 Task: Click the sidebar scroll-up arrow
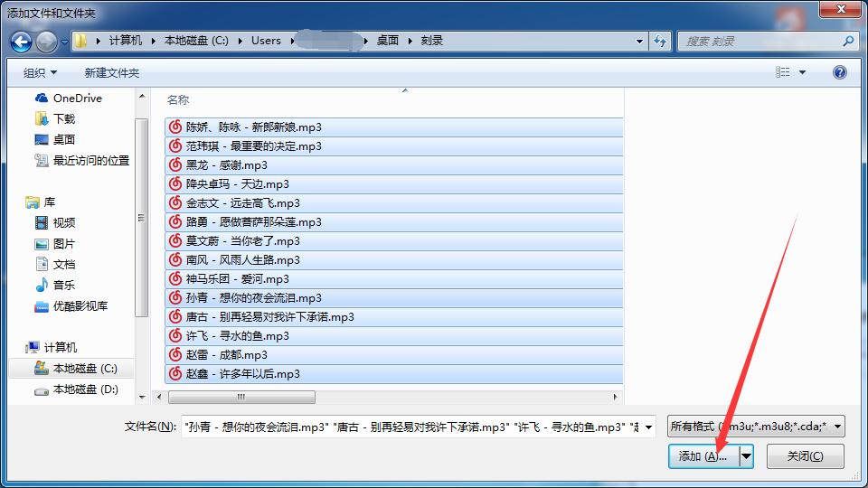[142, 97]
